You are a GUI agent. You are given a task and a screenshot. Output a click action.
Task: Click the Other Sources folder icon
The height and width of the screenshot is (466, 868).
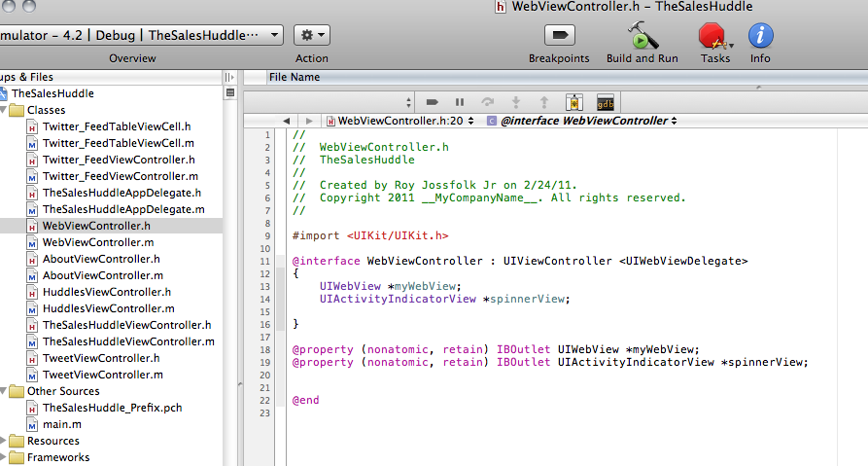tap(17, 391)
